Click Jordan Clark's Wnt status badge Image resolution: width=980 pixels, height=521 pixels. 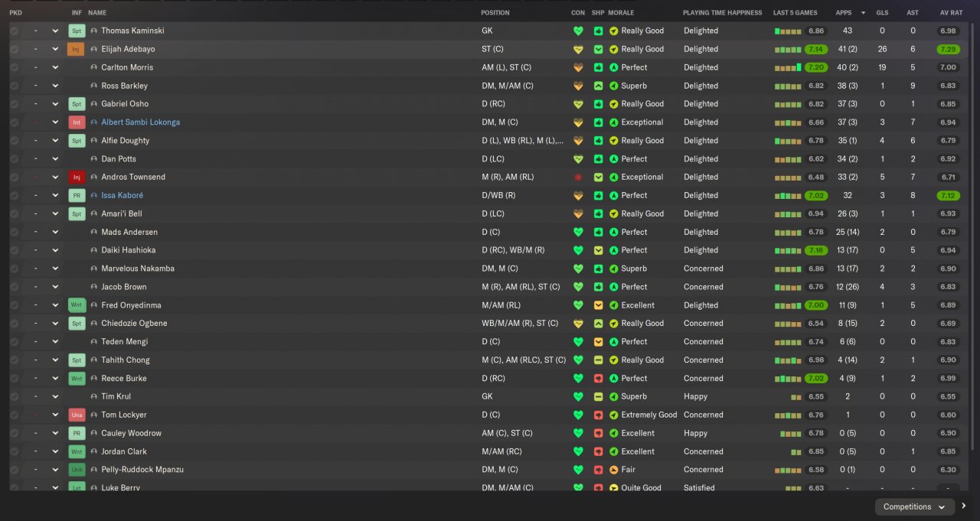coord(77,451)
